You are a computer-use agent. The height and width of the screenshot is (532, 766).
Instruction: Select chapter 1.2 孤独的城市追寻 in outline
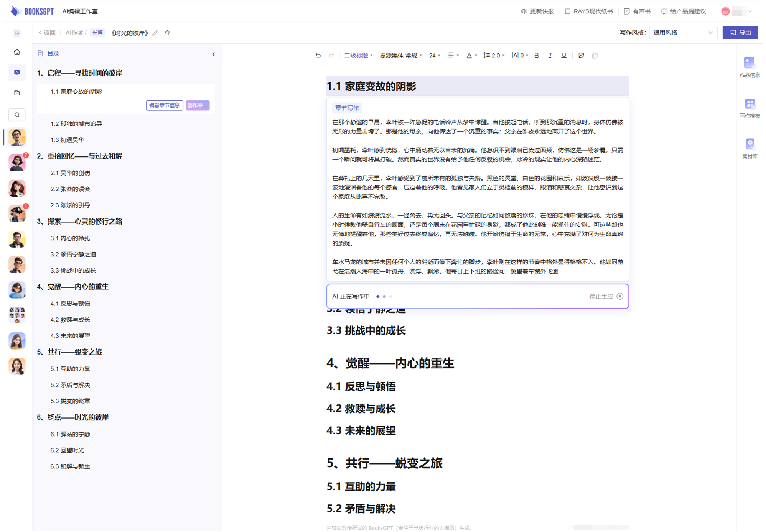click(x=76, y=124)
